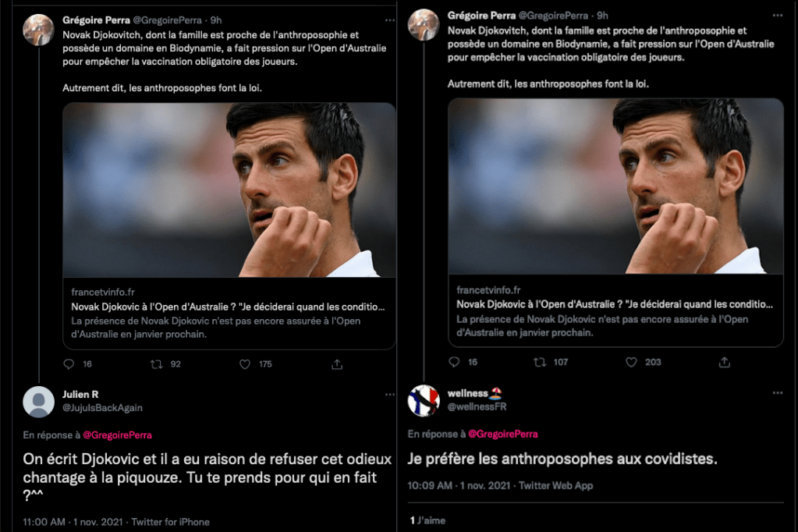Like the right tweet with 203 likes
Image resolution: width=798 pixels, height=532 pixels.
click(x=631, y=362)
